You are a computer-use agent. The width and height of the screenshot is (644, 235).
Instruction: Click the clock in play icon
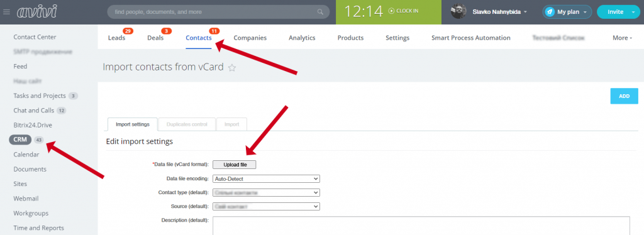391,11
